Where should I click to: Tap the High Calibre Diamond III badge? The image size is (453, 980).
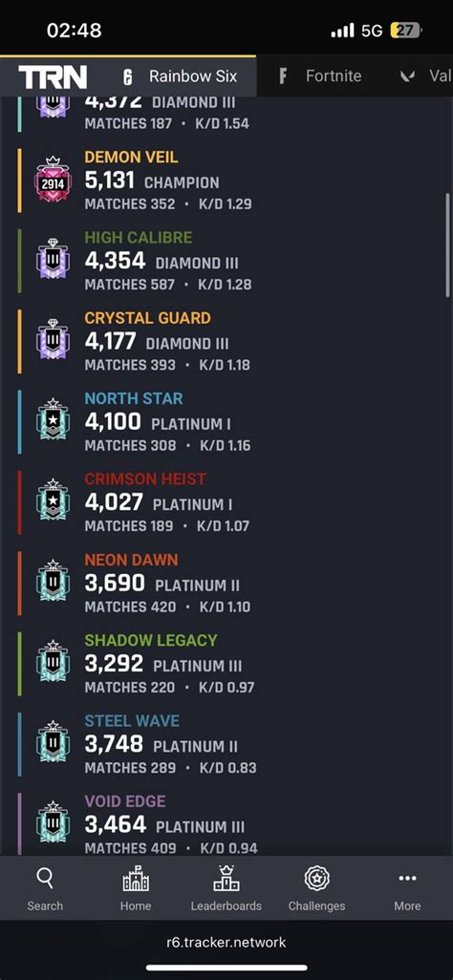pyautogui.click(x=54, y=261)
